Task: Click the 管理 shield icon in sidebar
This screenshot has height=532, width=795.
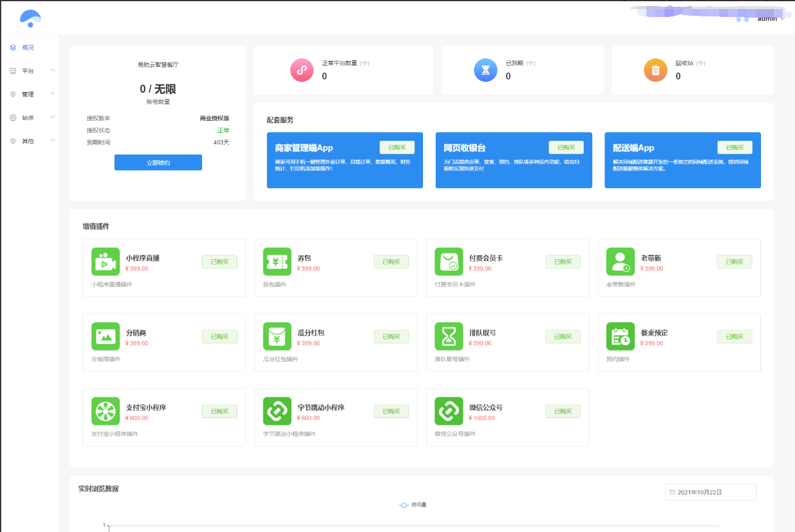Action: pyautogui.click(x=13, y=94)
